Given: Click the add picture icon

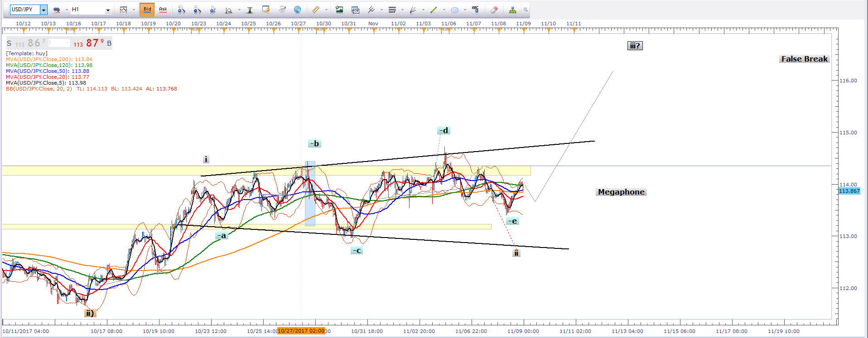Looking at the screenshot, I should (x=339, y=10).
